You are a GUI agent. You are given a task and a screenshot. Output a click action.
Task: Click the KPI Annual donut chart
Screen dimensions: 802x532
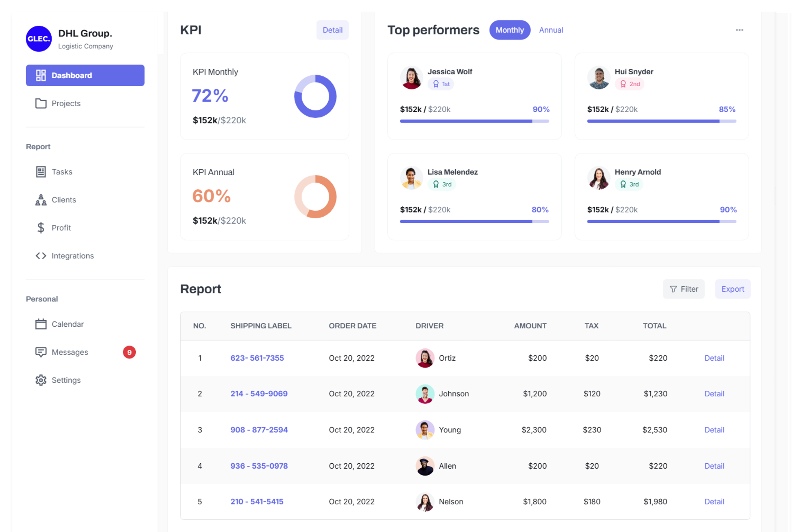point(315,197)
